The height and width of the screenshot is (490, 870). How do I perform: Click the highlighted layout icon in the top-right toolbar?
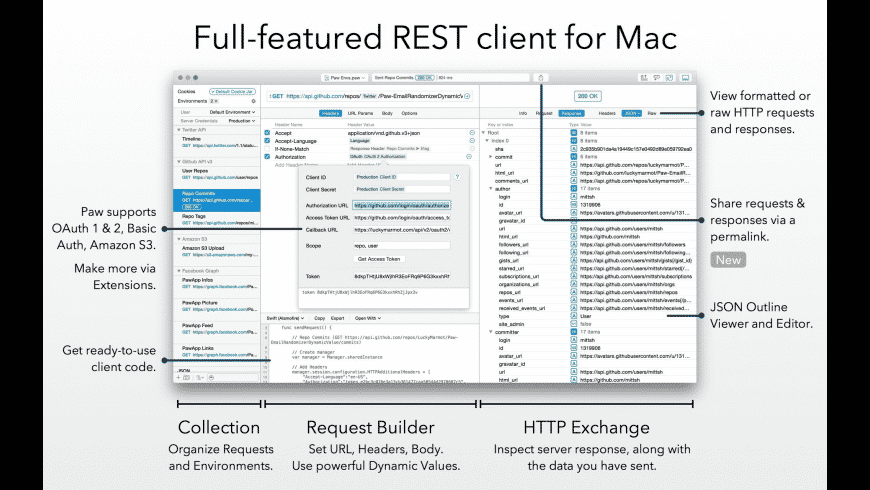click(x=670, y=78)
